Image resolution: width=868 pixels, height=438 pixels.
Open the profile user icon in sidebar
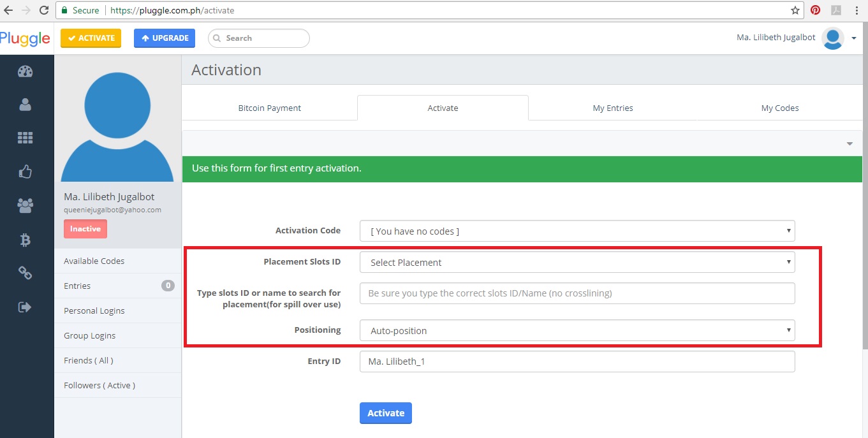click(x=26, y=105)
